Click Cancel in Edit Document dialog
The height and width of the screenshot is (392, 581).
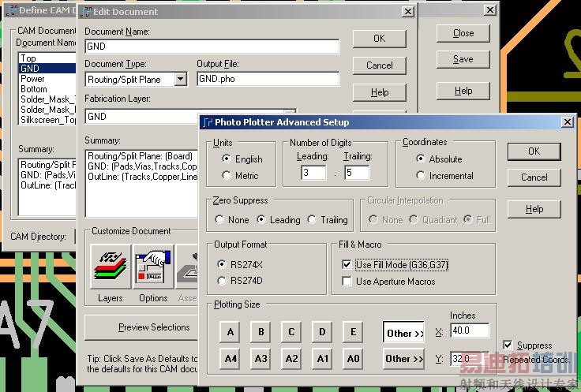point(380,65)
